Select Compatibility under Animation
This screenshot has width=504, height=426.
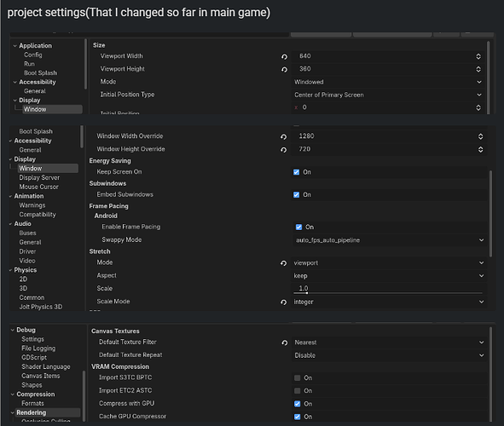[38, 215]
